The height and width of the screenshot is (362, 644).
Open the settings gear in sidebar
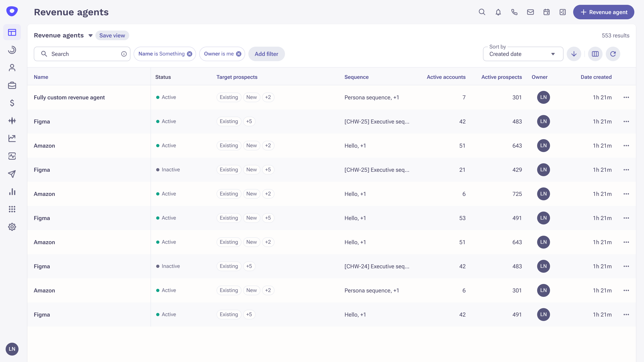click(12, 227)
